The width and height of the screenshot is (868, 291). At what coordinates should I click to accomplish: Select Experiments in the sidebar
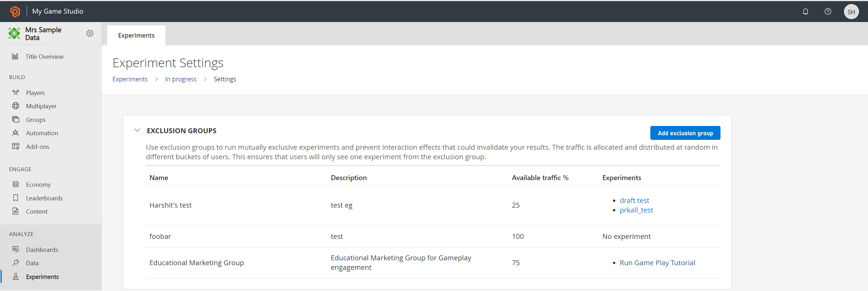[x=42, y=277]
